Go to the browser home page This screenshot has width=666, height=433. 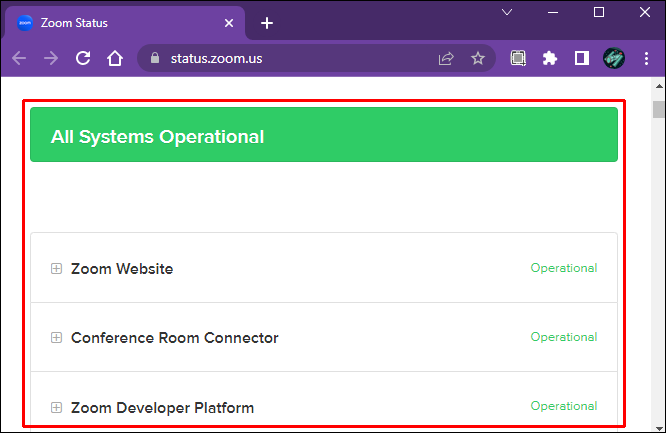pyautogui.click(x=115, y=58)
